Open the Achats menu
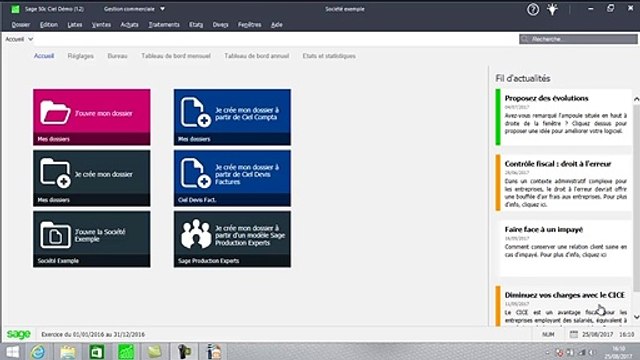The image size is (640, 360). coord(129,24)
